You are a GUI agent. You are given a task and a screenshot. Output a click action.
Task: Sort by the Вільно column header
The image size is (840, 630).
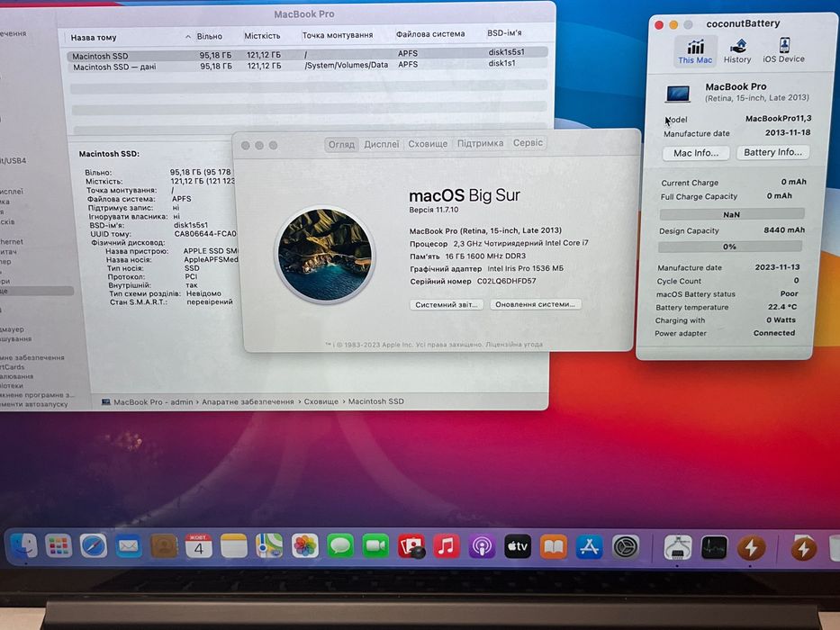tap(210, 36)
